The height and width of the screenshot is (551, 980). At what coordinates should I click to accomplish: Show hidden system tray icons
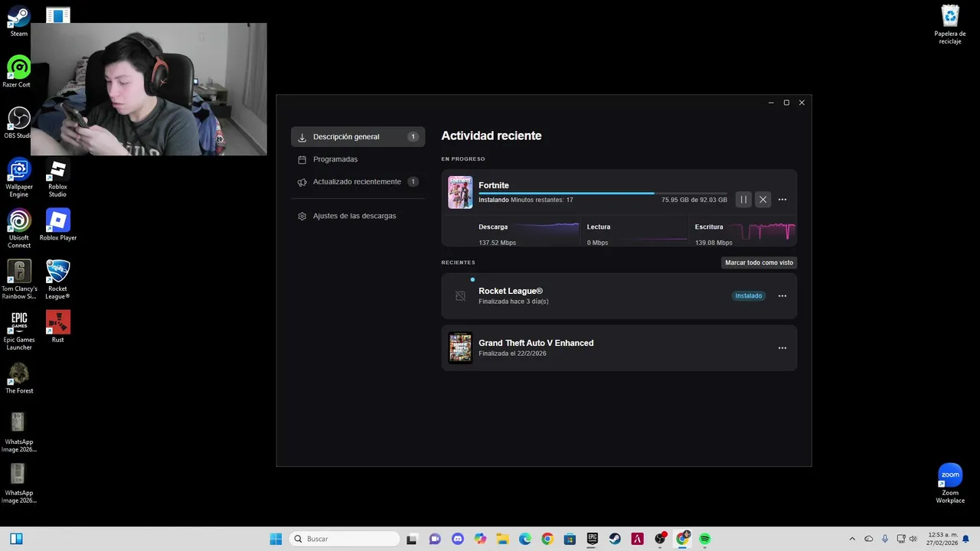[852, 539]
